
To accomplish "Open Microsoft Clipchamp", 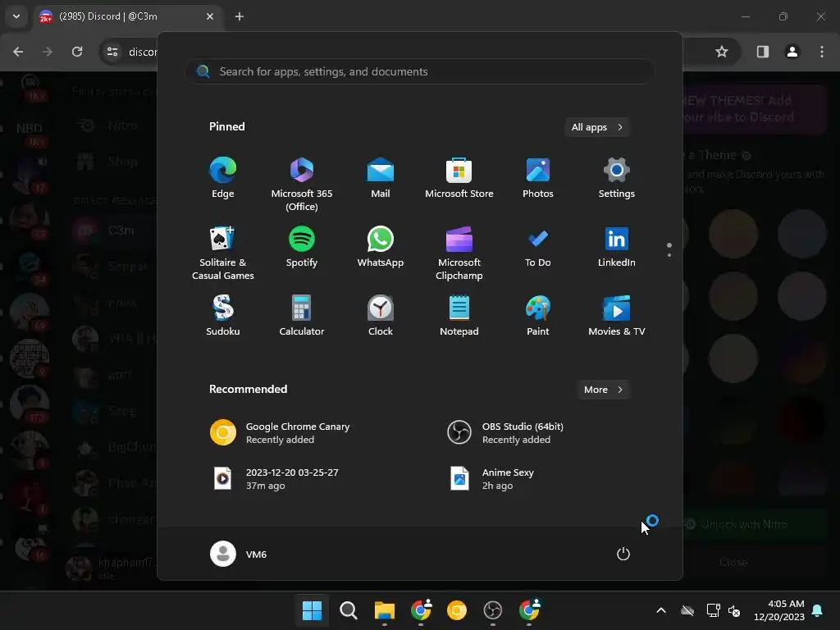I will tap(459, 253).
